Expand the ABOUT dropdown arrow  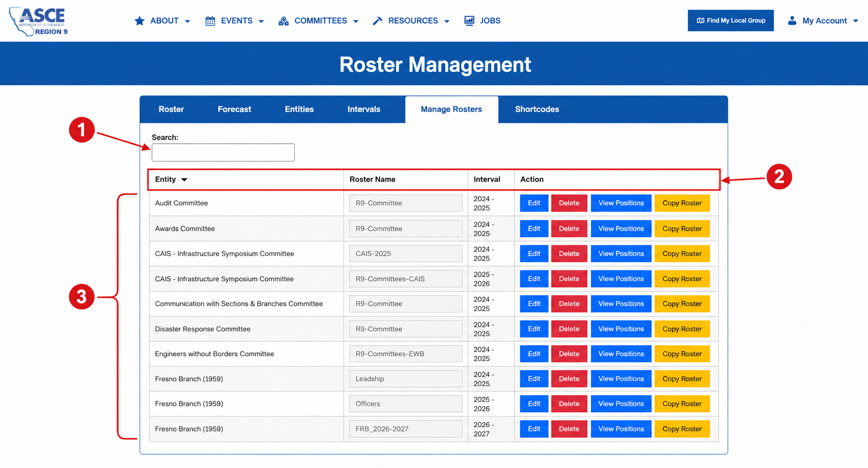click(x=188, y=21)
